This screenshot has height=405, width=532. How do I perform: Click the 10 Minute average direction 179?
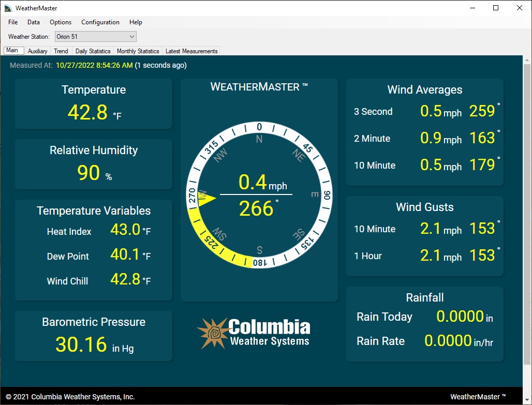tap(482, 165)
